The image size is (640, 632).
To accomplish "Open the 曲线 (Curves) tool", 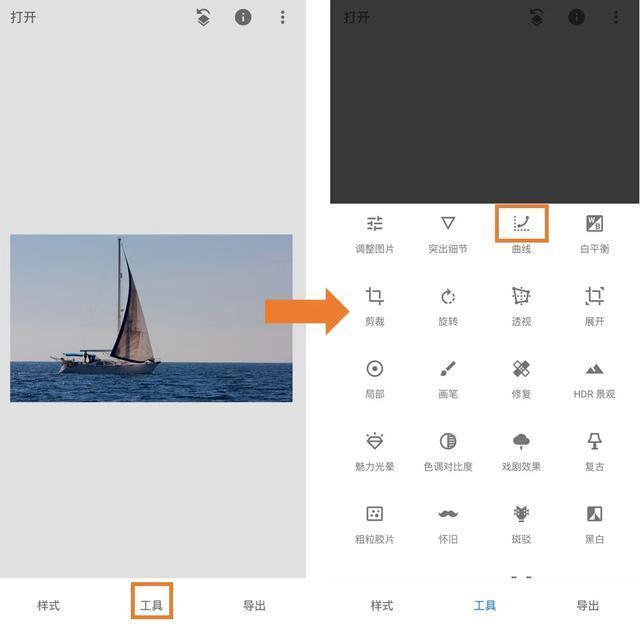I will pos(521,233).
